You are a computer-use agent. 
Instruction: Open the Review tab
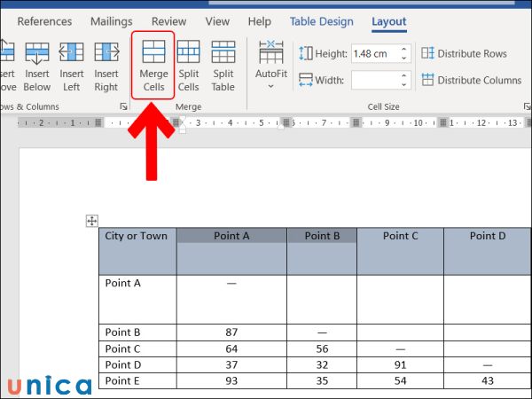point(168,21)
